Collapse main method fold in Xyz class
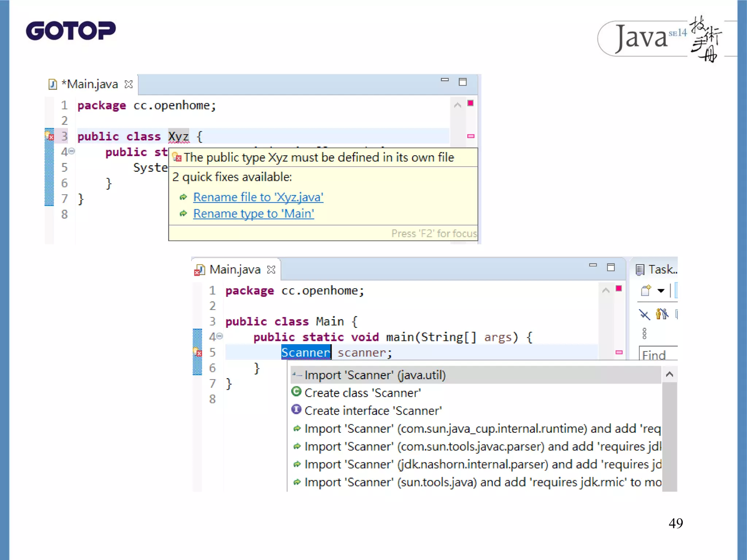747x560 pixels. pos(72,151)
